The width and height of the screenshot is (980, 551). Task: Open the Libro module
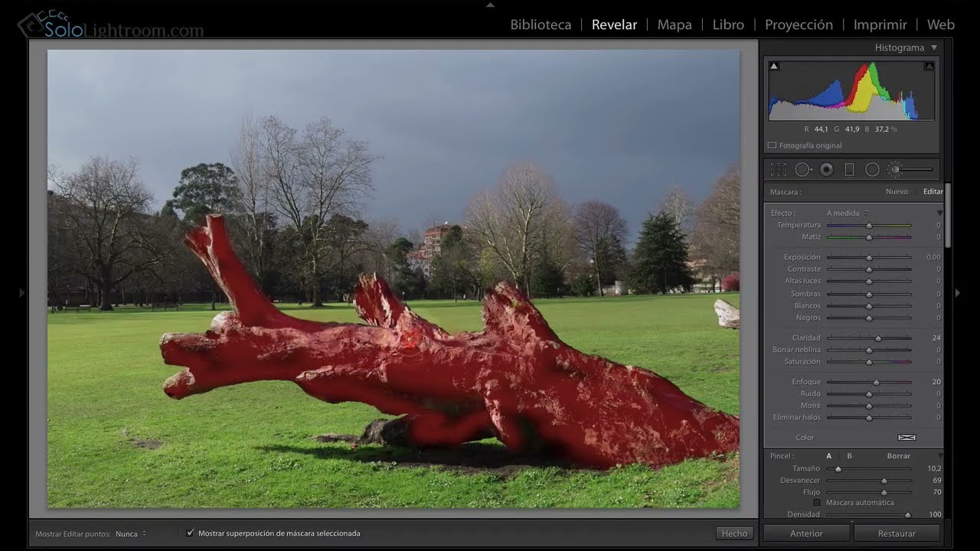click(x=728, y=24)
